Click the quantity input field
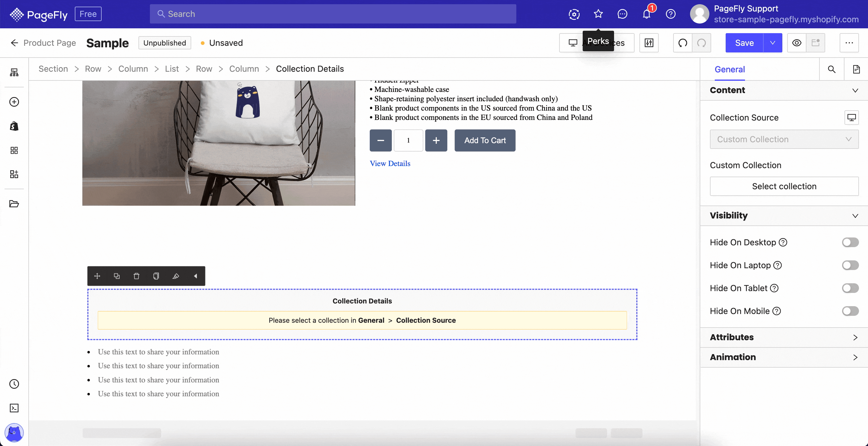Viewport: 868px width, 446px height. click(408, 140)
